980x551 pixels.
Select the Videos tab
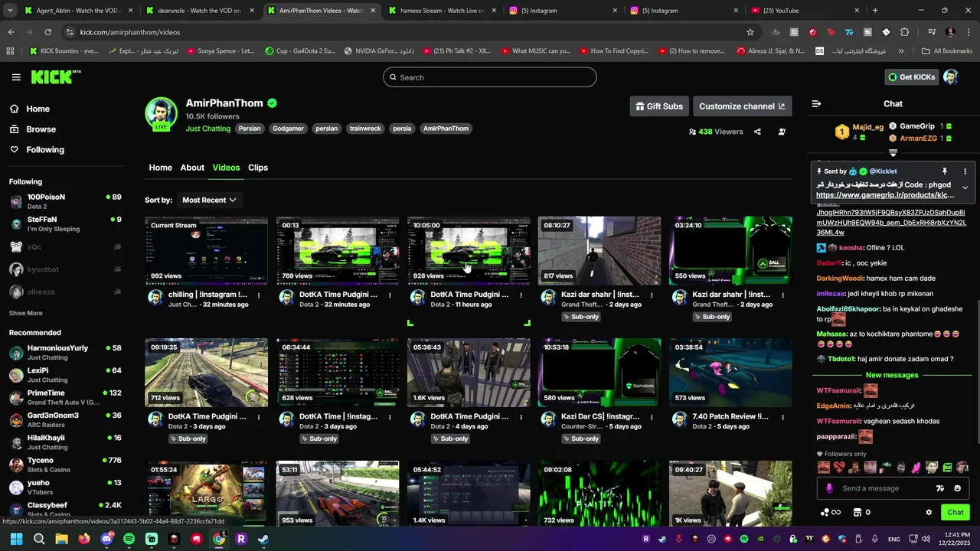pos(226,168)
